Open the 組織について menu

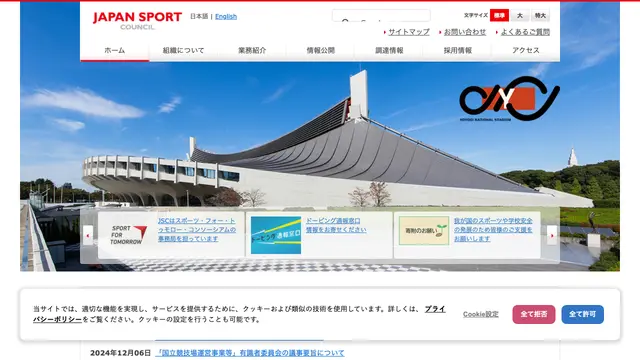coord(183,51)
